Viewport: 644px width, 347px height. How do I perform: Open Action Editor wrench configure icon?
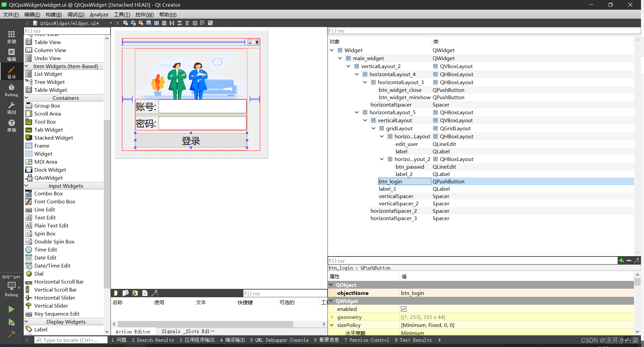coord(155,293)
